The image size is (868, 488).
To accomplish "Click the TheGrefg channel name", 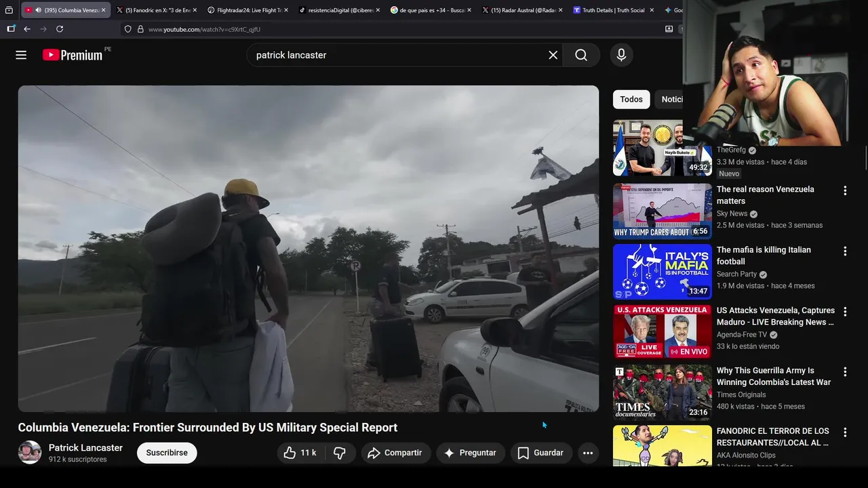I will [x=731, y=150].
